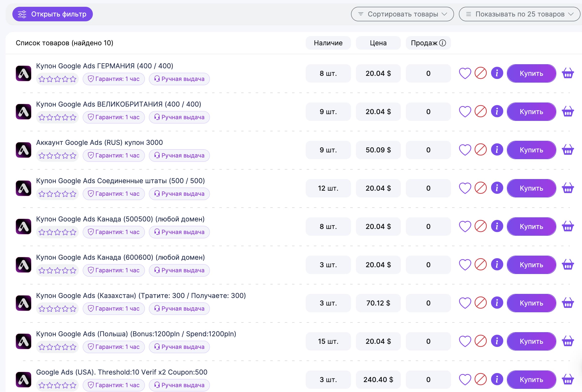
Task: Block the Канада (600600) coupon listing
Action: point(480,265)
